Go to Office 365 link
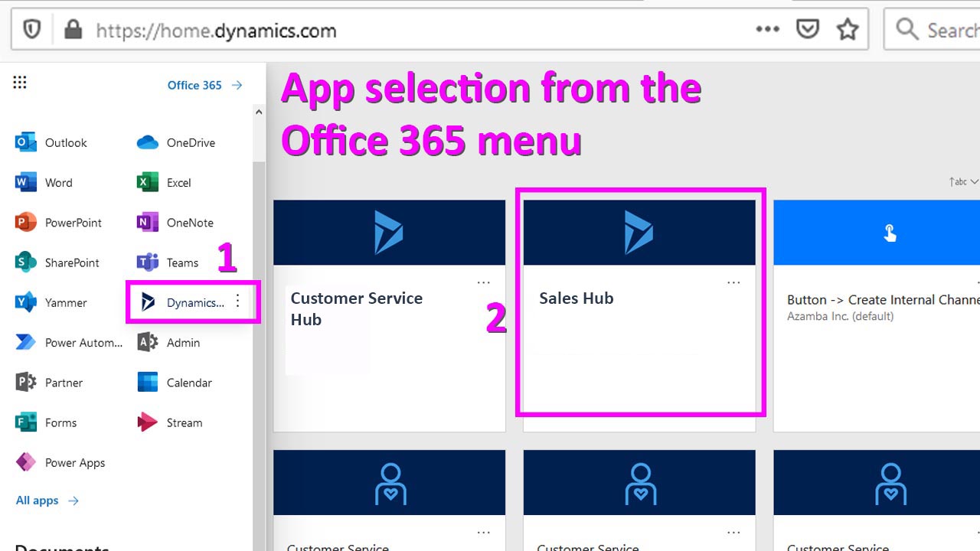This screenshot has width=980, height=551. [205, 85]
